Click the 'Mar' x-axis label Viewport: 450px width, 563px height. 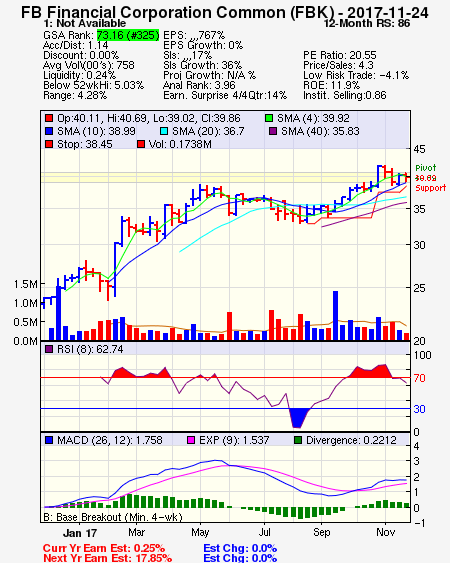click(x=136, y=532)
